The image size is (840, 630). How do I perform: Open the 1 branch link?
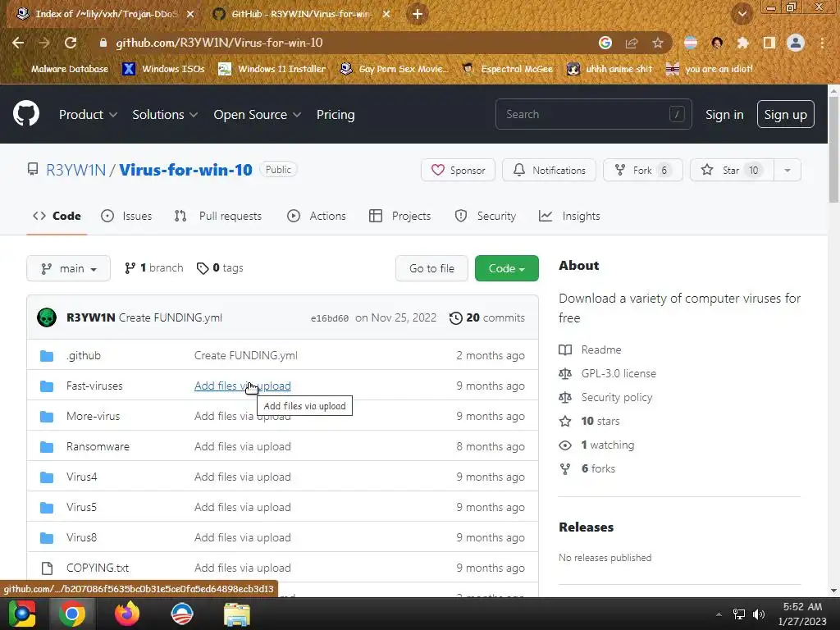(x=153, y=268)
